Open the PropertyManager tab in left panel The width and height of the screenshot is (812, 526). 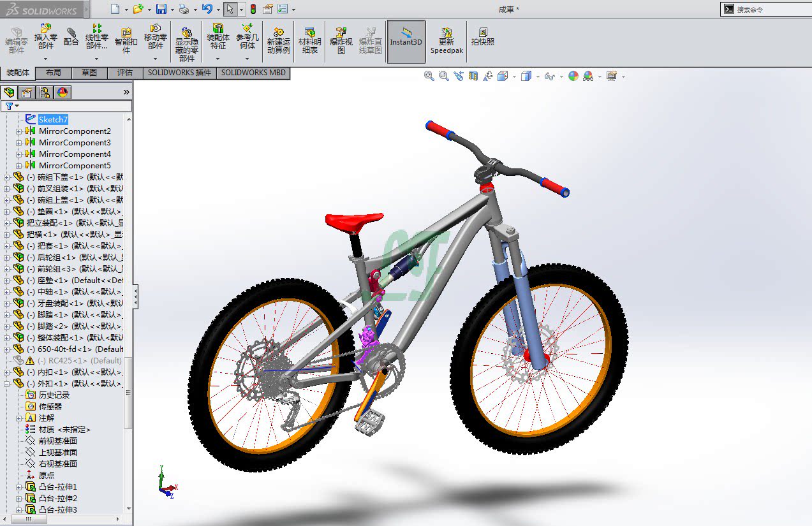[27, 92]
